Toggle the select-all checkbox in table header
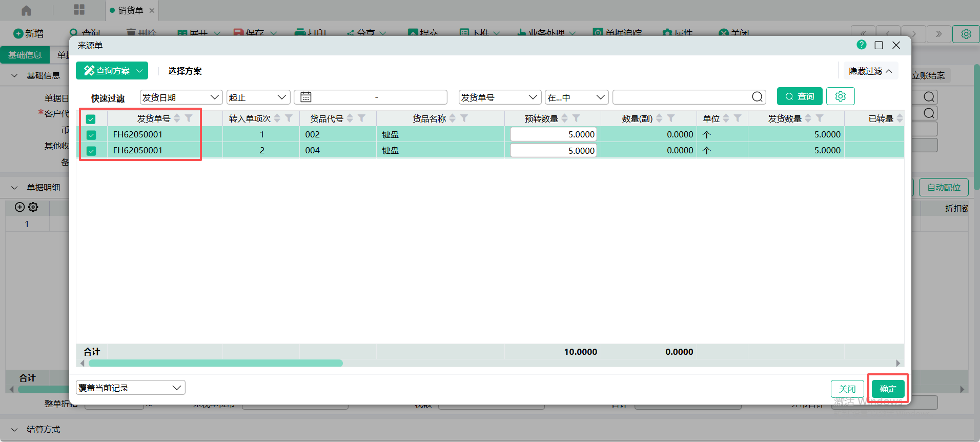This screenshot has height=442, width=980. tap(91, 119)
